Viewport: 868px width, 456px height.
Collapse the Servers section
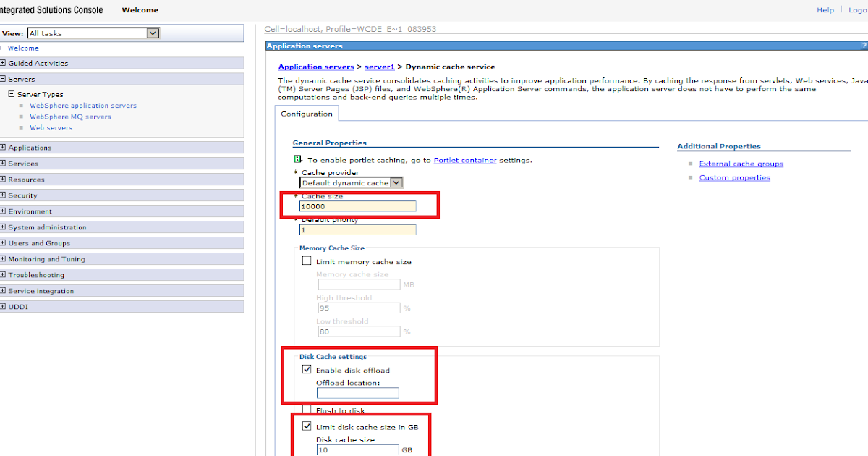click(7, 78)
